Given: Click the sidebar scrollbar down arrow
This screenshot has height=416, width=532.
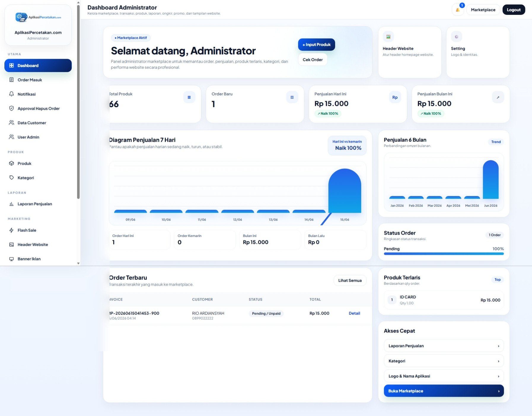Looking at the screenshot, I should coord(78,263).
